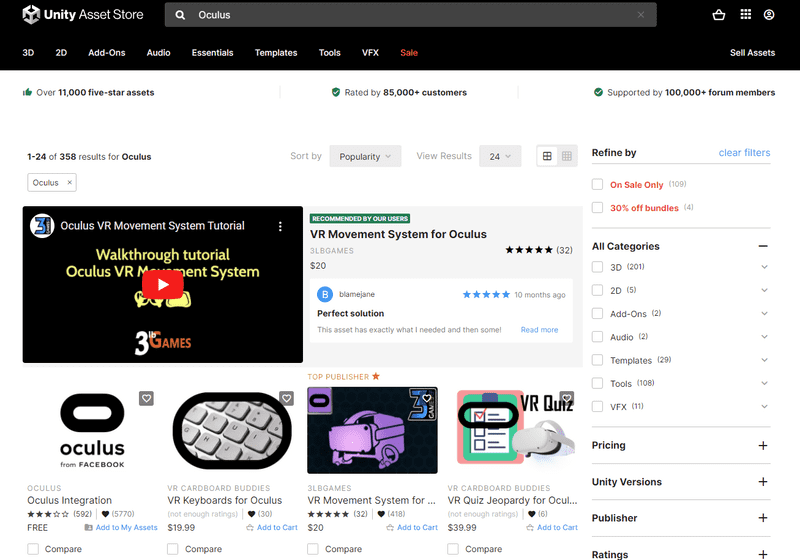Image resolution: width=800 pixels, height=560 pixels.
Task: Open the View Results 24 dropdown
Action: 500,156
